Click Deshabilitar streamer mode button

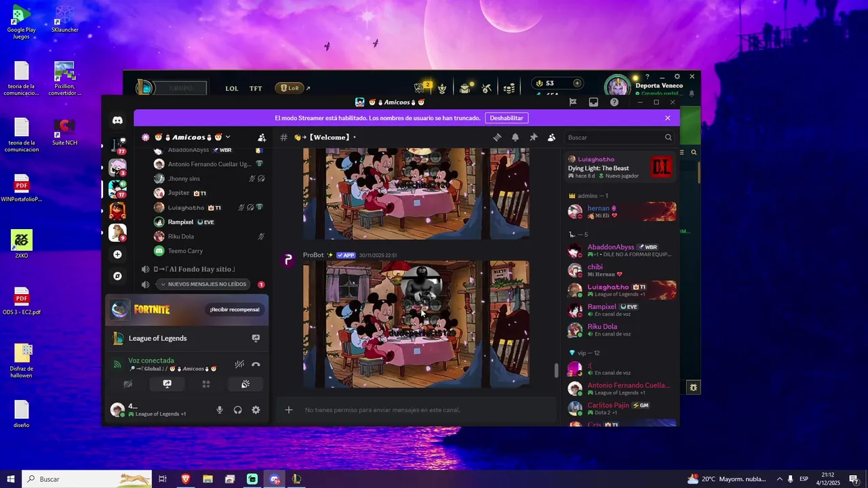pyautogui.click(x=507, y=118)
